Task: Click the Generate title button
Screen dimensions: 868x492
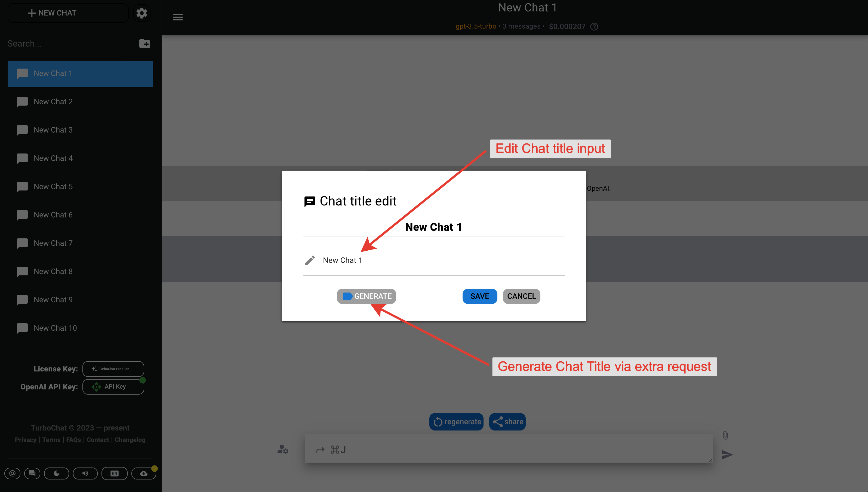Action: click(x=366, y=296)
